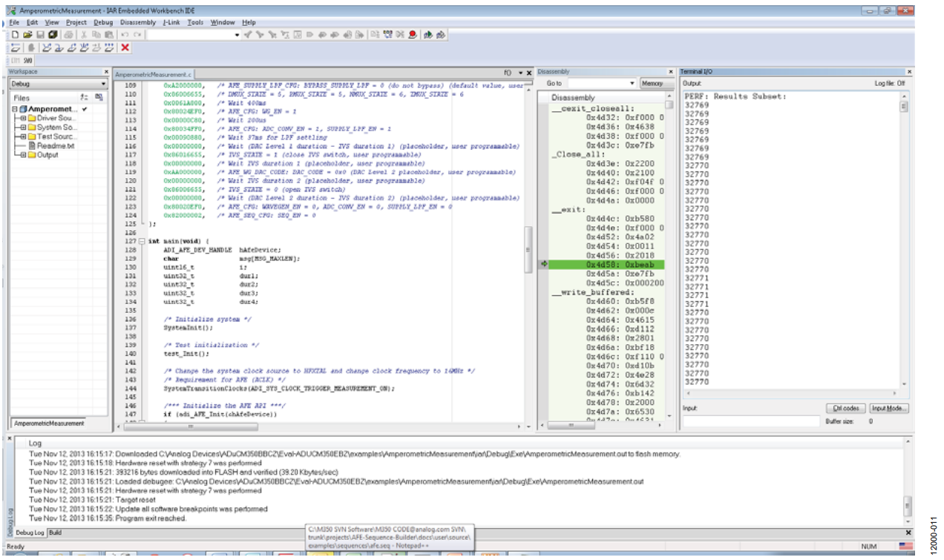Image resolution: width=944 pixels, height=560 pixels.
Task: Click the Next Statement debug icon
Action: pos(83,47)
